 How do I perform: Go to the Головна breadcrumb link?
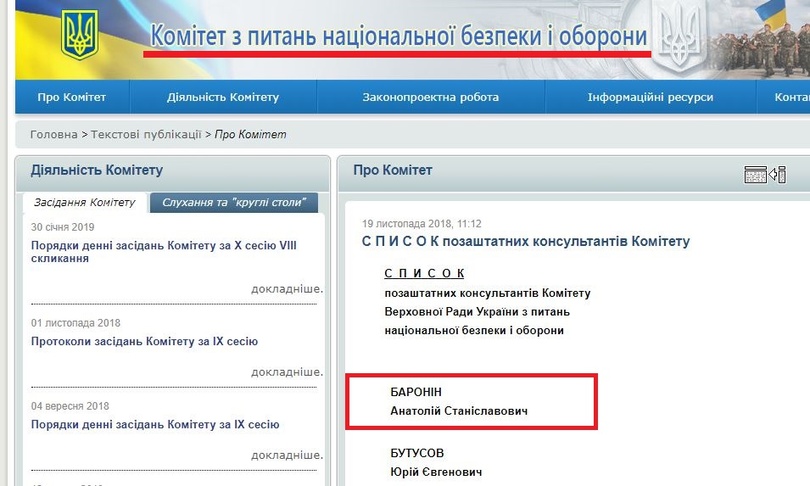pyautogui.click(x=53, y=135)
